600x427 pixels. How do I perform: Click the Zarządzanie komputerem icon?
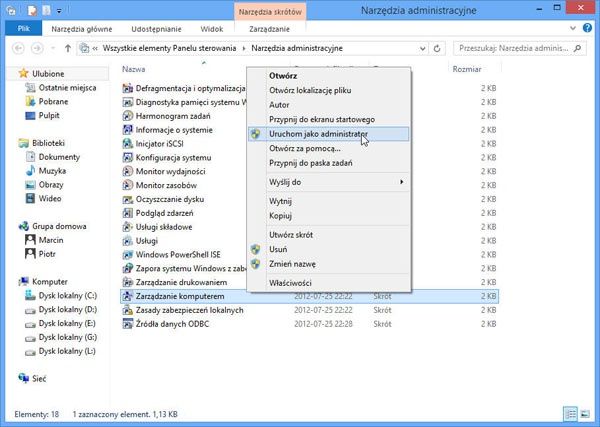[x=127, y=296]
